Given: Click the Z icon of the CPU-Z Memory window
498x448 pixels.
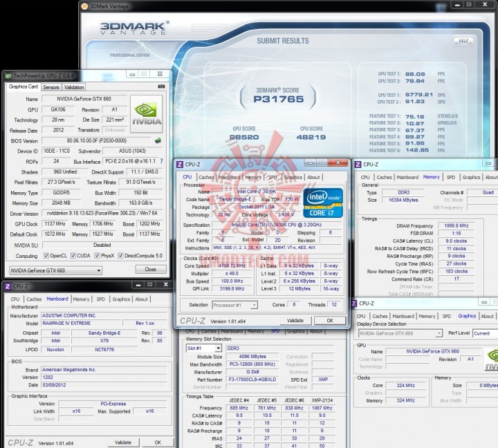Looking at the screenshot, I should [x=358, y=164].
